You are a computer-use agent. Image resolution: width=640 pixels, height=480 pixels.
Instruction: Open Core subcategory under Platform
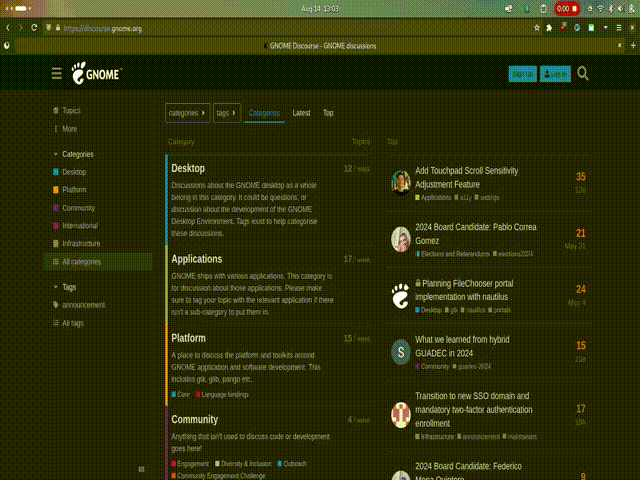pyautogui.click(x=181, y=394)
